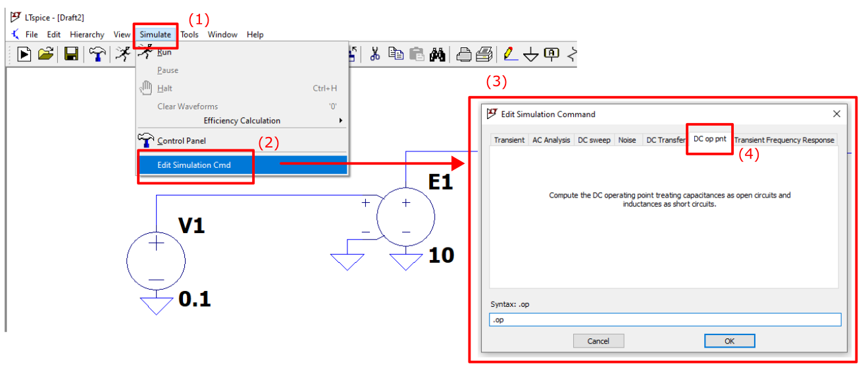Confirm with the OK button
868x372 pixels.
tap(729, 341)
